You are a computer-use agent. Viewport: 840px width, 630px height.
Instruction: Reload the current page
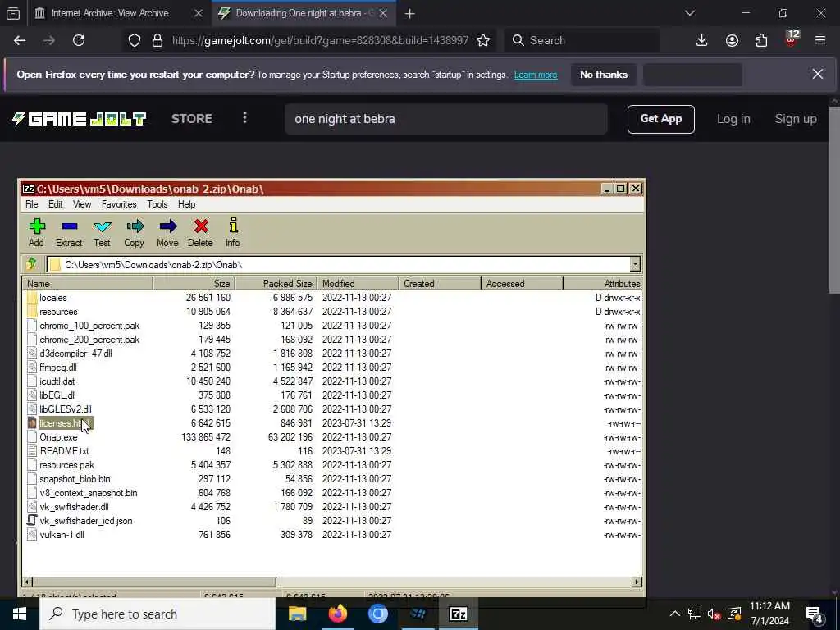click(79, 40)
